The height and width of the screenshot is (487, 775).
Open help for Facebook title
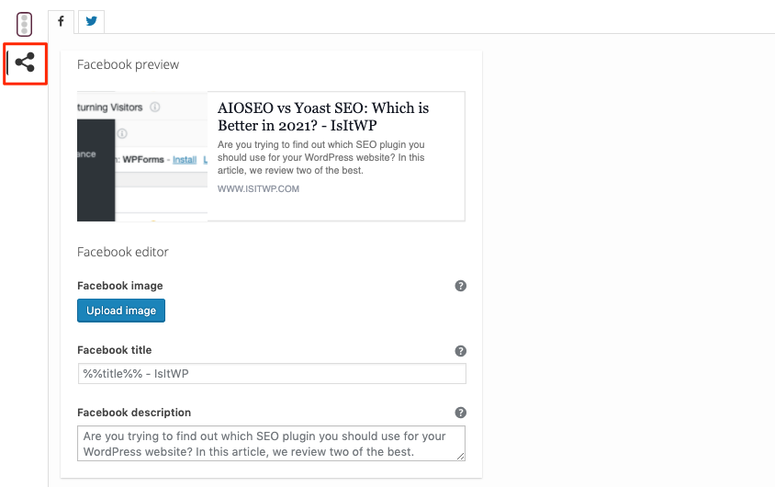(461, 351)
